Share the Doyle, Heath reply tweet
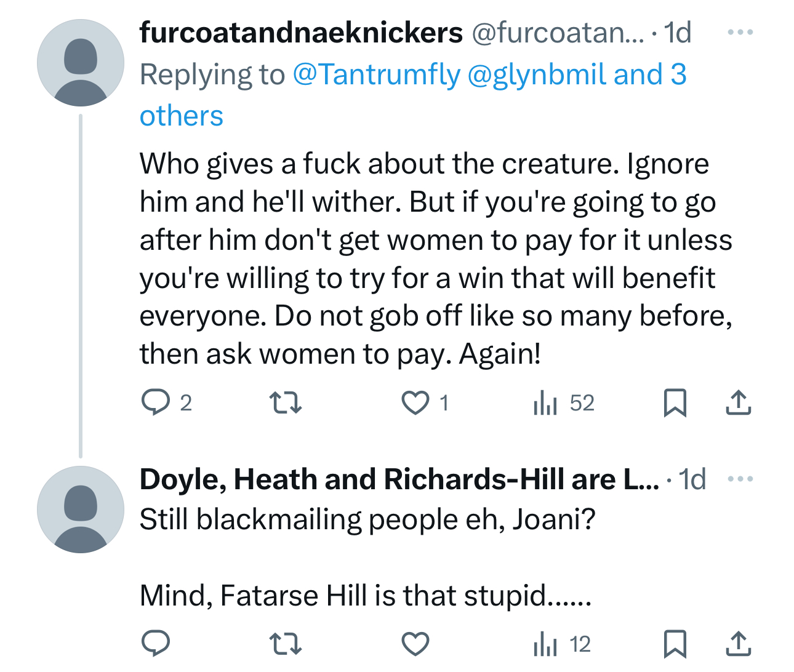 (x=738, y=644)
